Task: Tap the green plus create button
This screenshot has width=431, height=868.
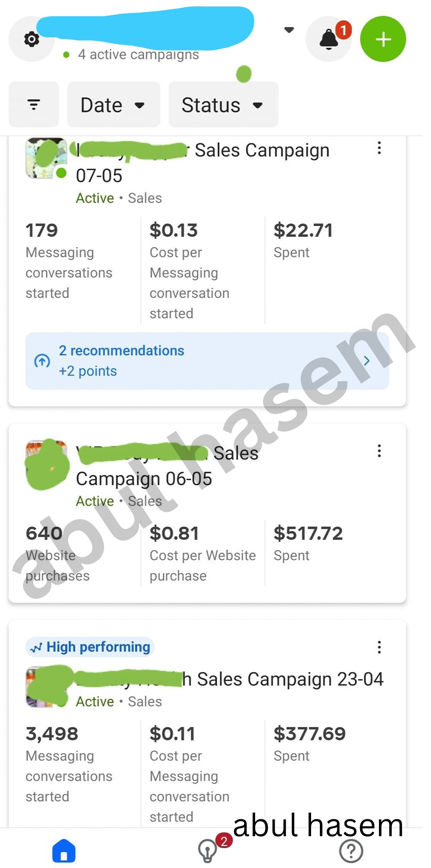Action: pyautogui.click(x=383, y=39)
